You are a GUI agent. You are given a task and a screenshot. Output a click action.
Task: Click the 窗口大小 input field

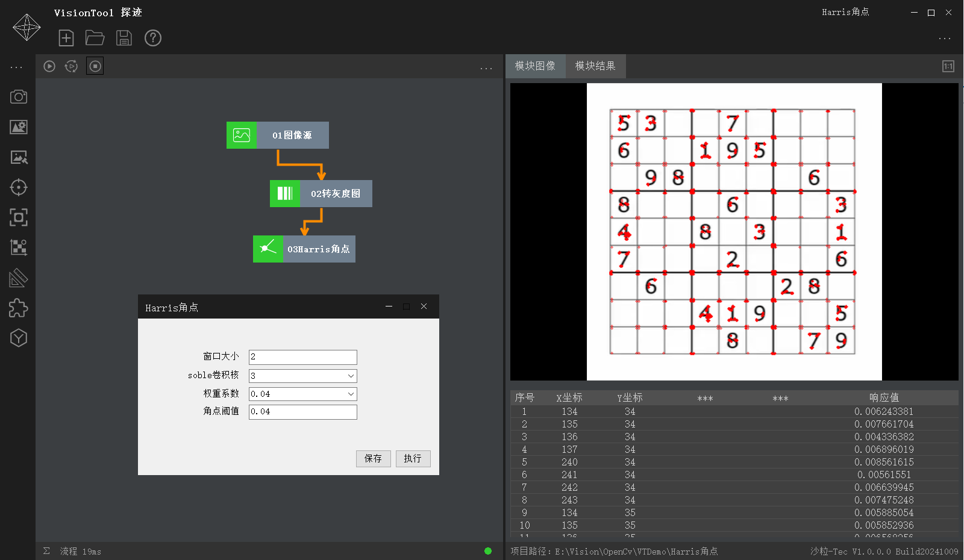[303, 357]
